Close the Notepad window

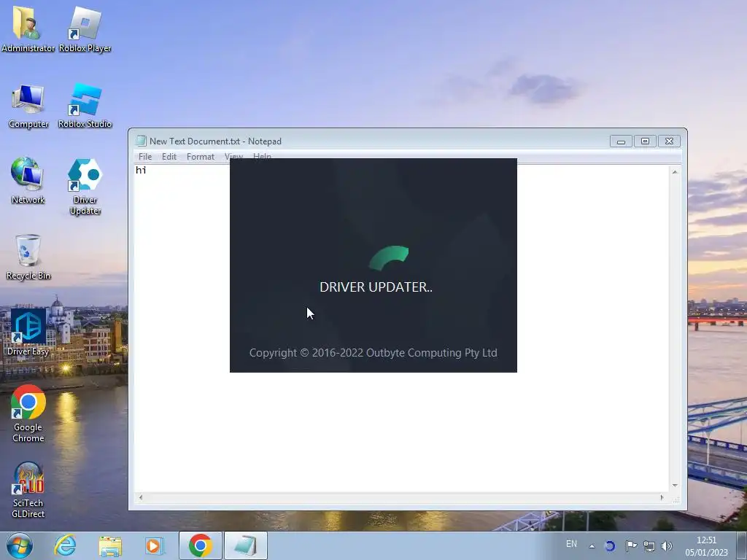pyautogui.click(x=669, y=141)
